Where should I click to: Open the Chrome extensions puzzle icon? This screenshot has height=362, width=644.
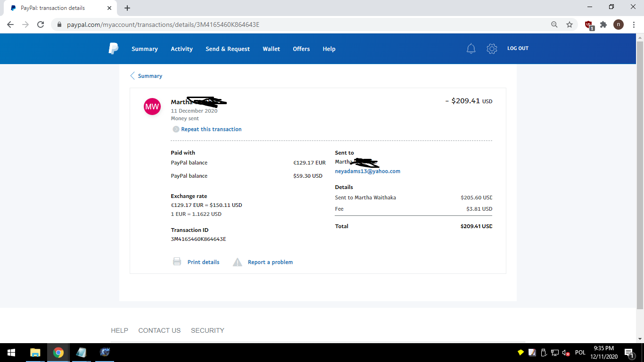pyautogui.click(x=603, y=25)
